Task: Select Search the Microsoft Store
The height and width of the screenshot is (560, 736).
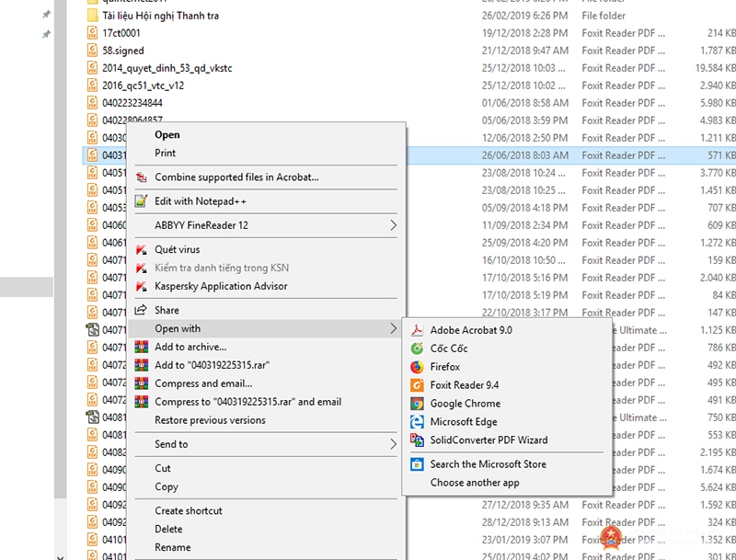Action: pyautogui.click(x=507, y=464)
